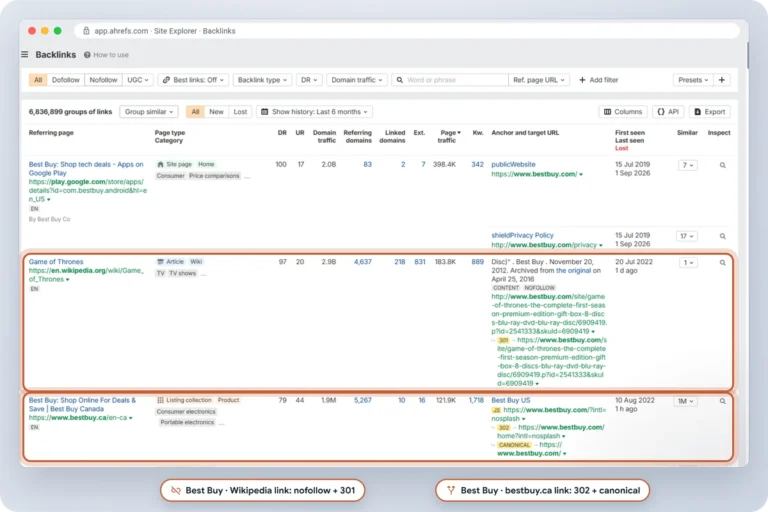Click the How to use help icon
This screenshot has width=768, height=512.
pyautogui.click(x=87, y=55)
